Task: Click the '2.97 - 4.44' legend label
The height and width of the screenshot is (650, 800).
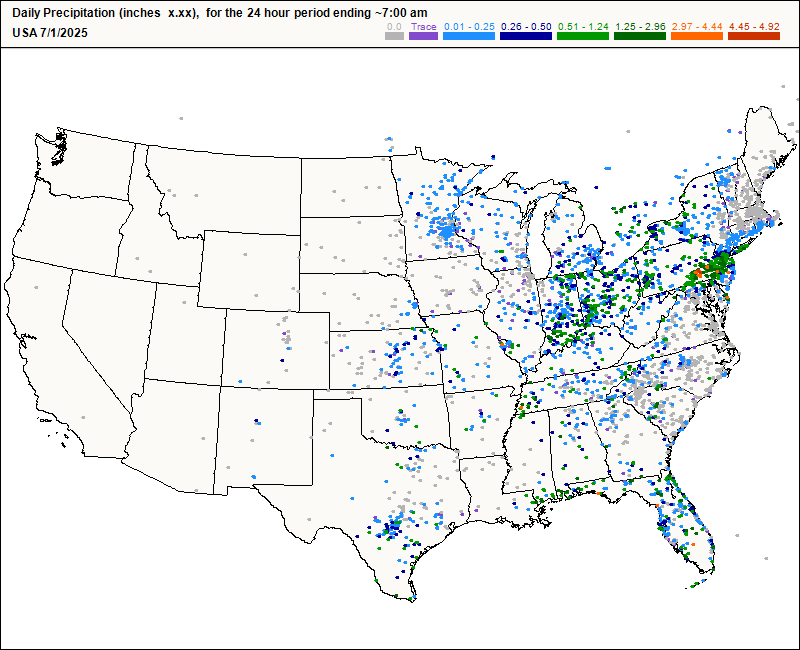Action: coord(697,27)
